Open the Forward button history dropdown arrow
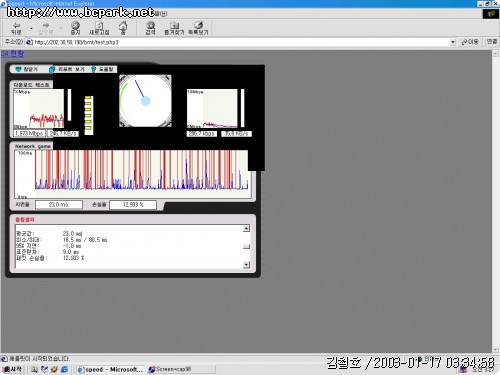 click(61, 28)
